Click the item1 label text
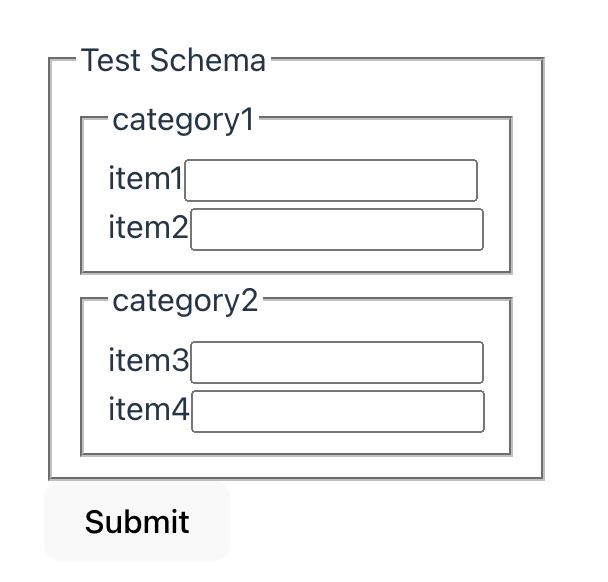608x582 pixels. (x=146, y=180)
